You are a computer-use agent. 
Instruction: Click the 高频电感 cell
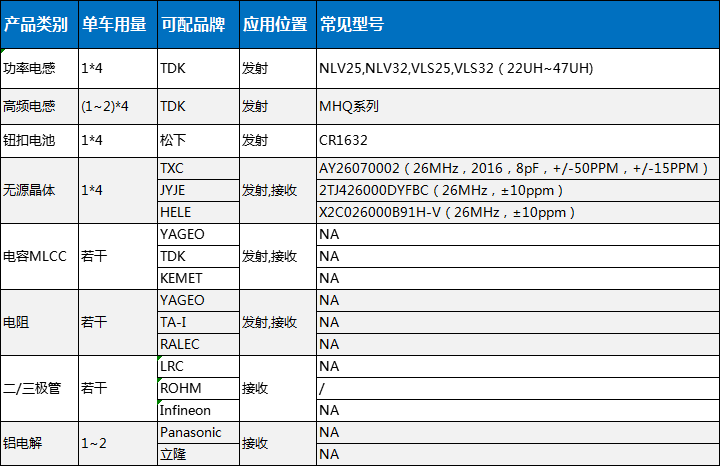tap(39, 107)
